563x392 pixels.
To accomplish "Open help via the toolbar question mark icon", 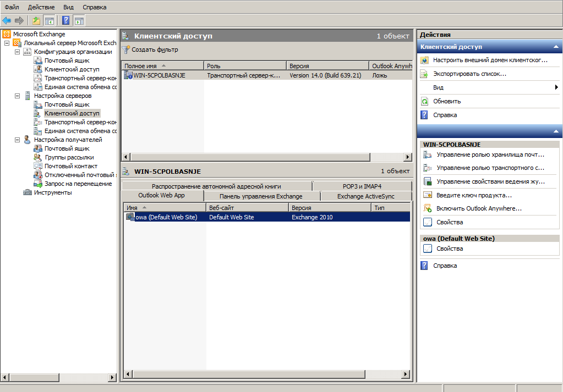I will (65, 21).
